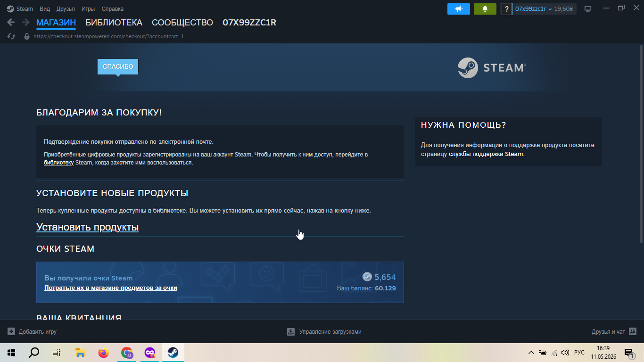This screenshot has height=362, width=644.
Task: Click the question mark help icon
Action: tap(506, 9)
